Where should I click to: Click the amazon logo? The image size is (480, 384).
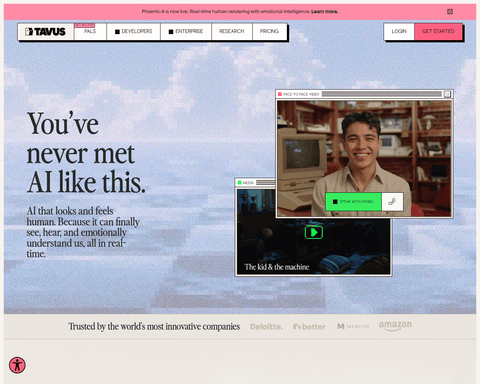pos(395,326)
